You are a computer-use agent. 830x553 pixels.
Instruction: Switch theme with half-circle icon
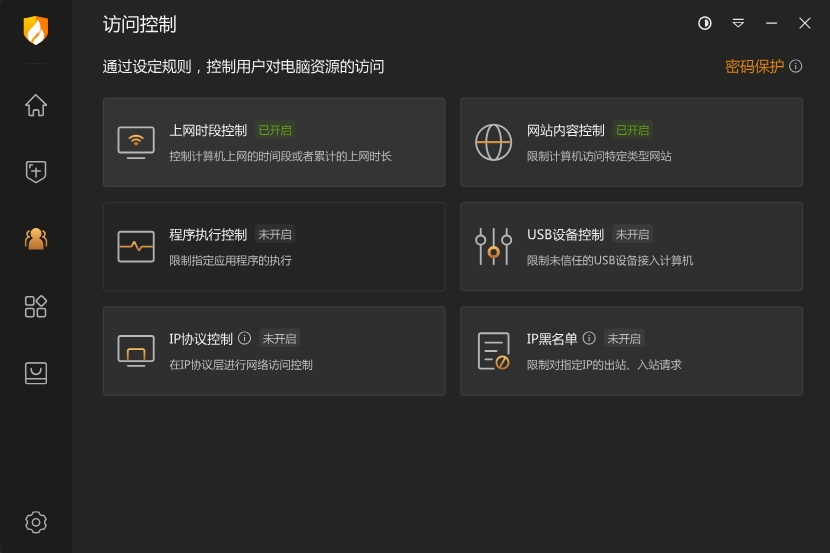click(705, 23)
